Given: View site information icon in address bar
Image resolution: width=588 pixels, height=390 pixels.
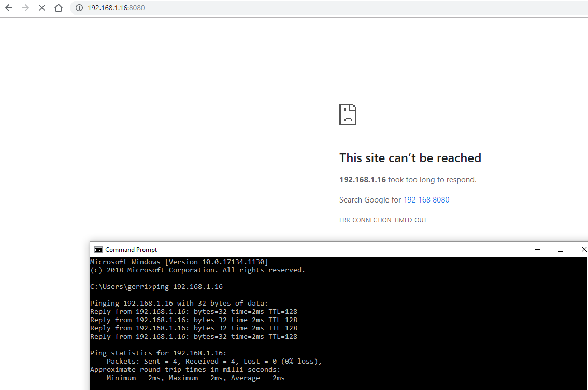Looking at the screenshot, I should pyautogui.click(x=79, y=8).
